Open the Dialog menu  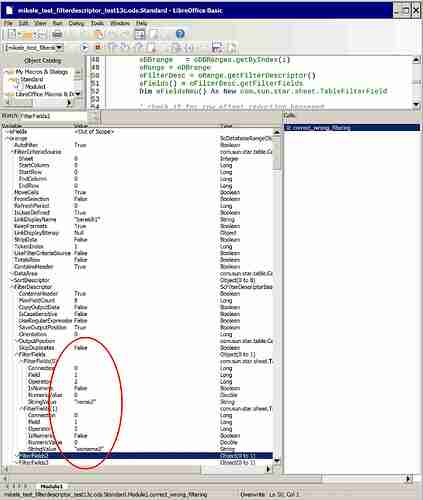tap(76, 23)
